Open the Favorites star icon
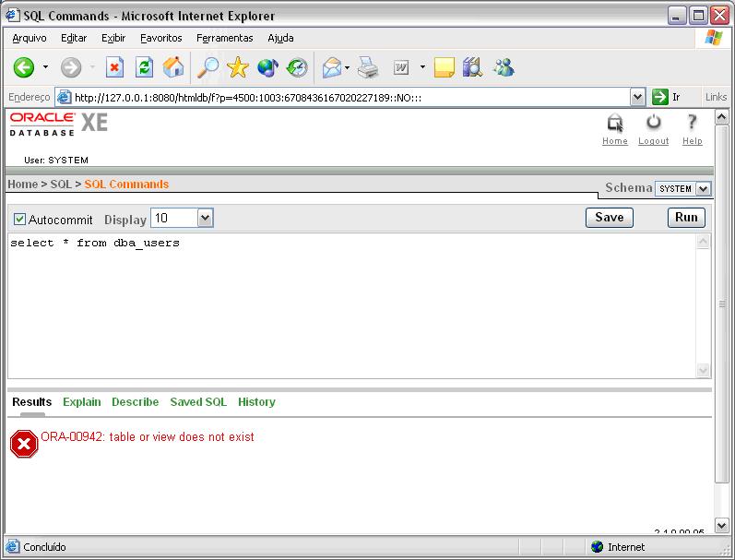The height and width of the screenshot is (560, 735). 238,67
